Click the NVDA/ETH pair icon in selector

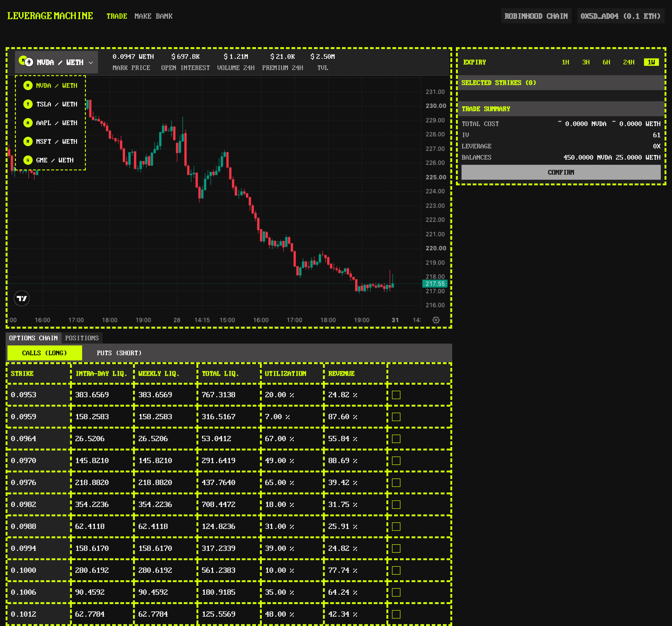pyautogui.click(x=26, y=61)
